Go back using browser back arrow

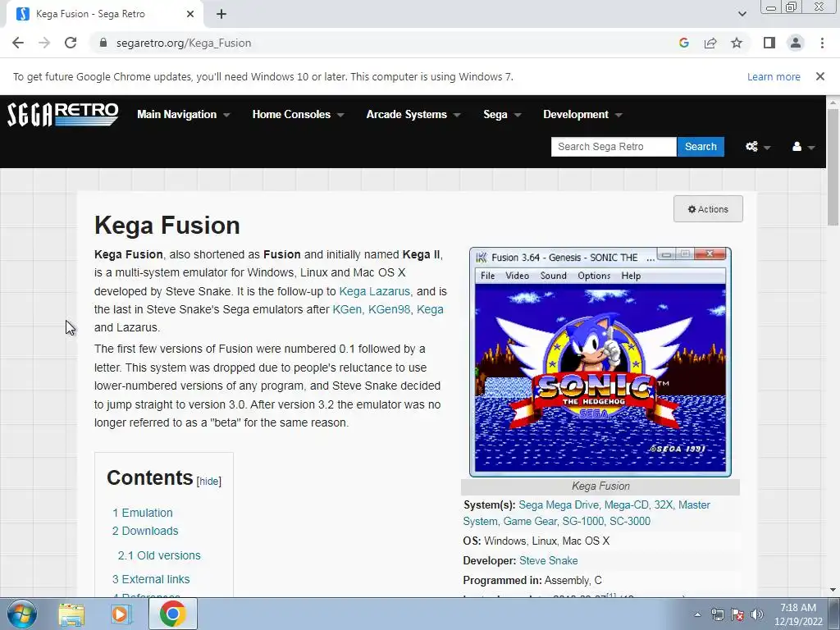18,43
